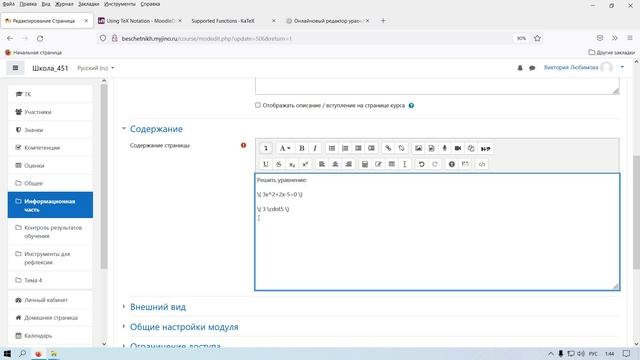Clear formatting of selected text
The width and height of the screenshot is (640, 360).
(x=404, y=164)
